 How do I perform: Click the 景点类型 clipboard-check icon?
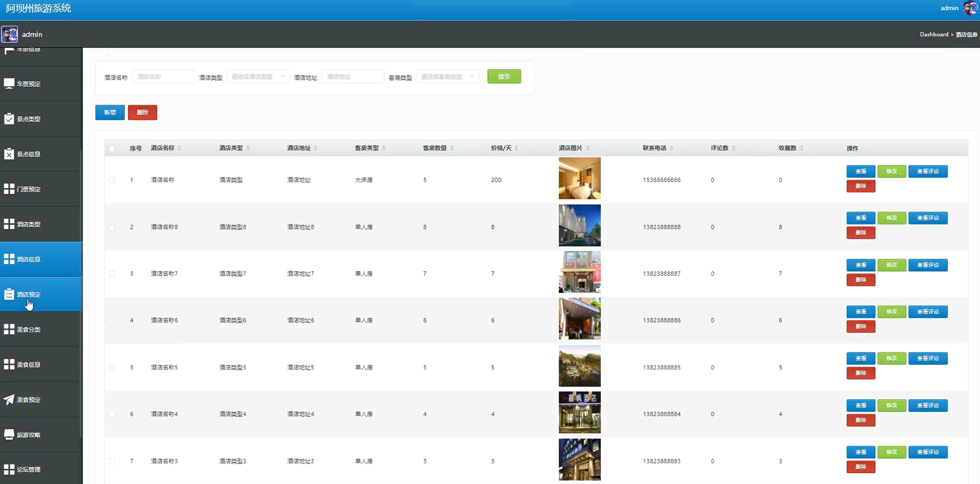(x=9, y=119)
